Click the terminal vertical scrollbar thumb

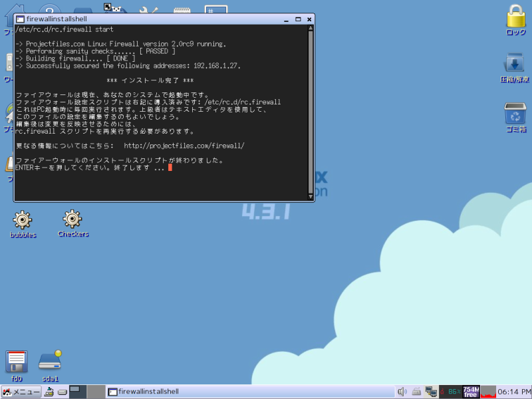pos(311,112)
